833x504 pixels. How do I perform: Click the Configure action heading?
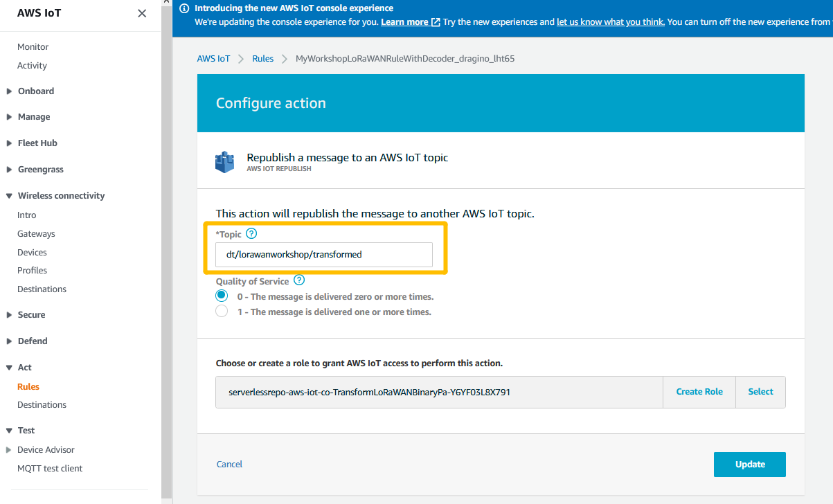pos(271,103)
